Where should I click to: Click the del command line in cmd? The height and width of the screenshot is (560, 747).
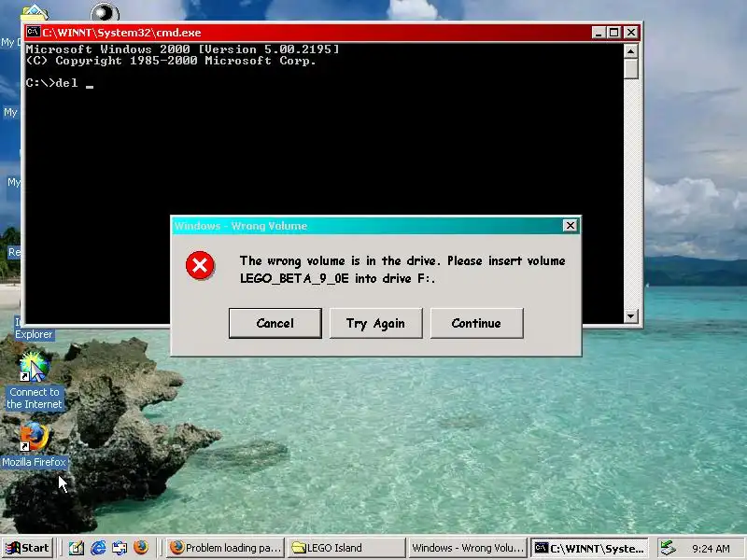60,83
